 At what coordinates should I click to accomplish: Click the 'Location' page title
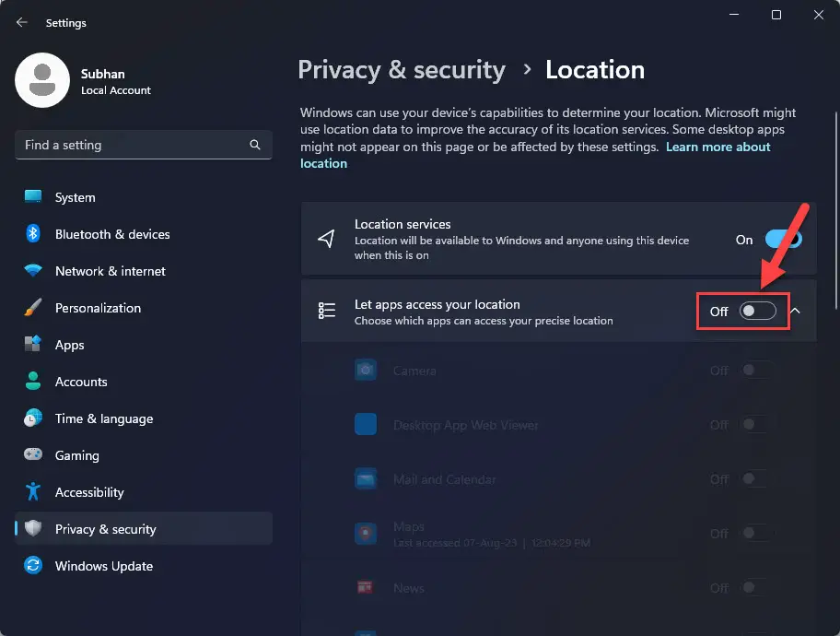tap(595, 70)
